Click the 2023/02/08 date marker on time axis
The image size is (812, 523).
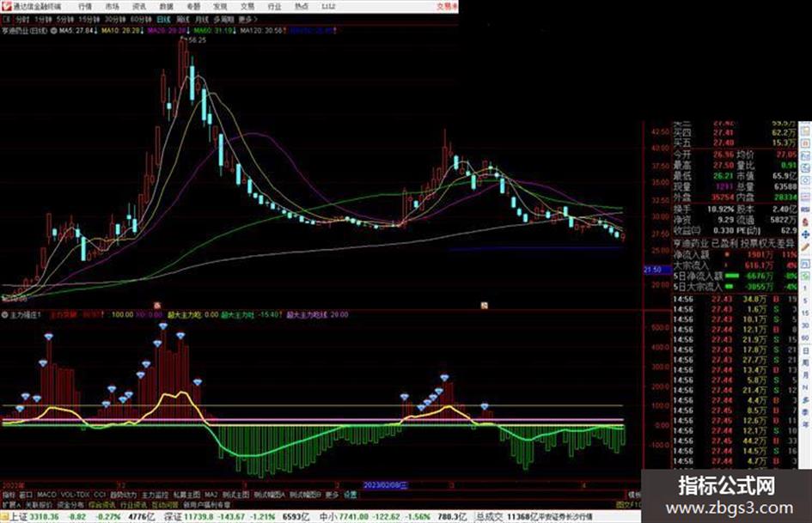coord(385,485)
